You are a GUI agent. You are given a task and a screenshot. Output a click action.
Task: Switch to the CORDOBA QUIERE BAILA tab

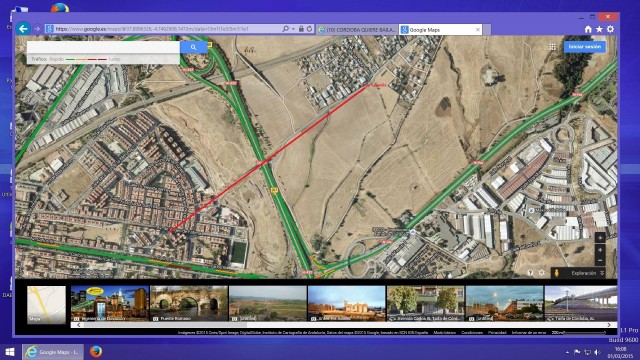tap(357, 29)
